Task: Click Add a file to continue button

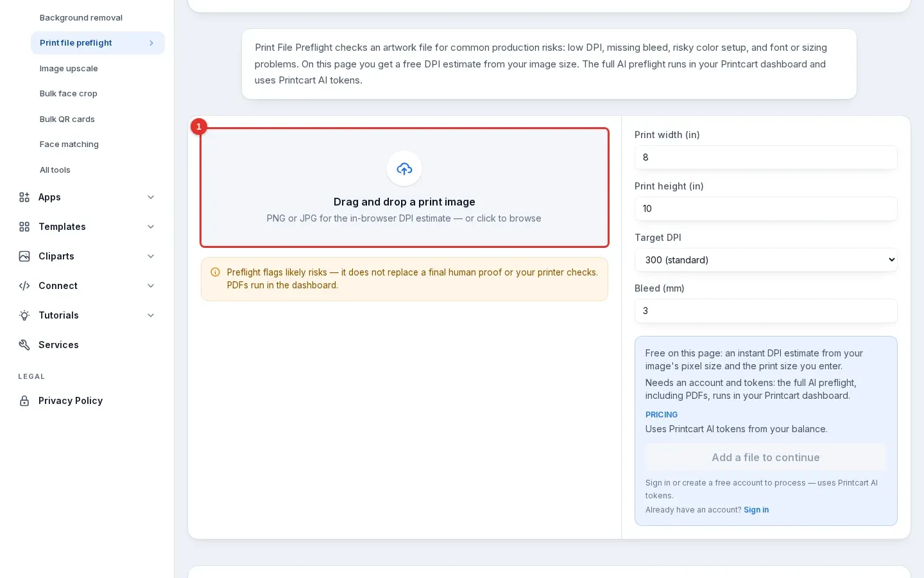Action: [766, 457]
